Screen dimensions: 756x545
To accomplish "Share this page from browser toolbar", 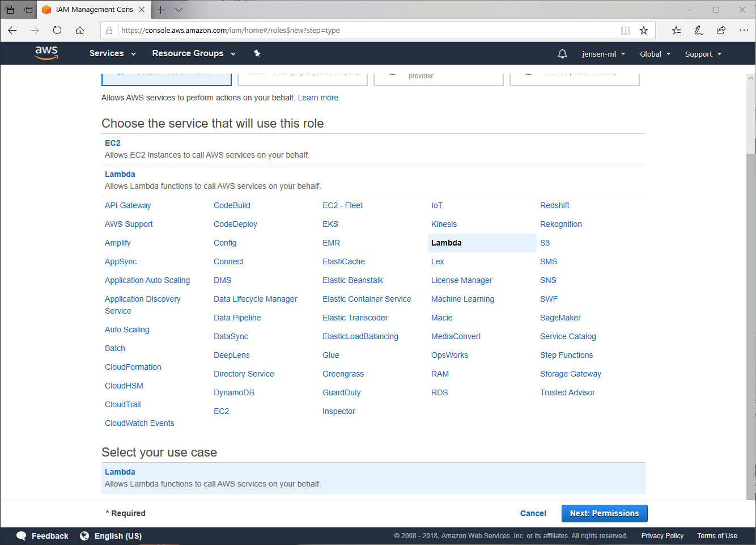I will tap(721, 30).
